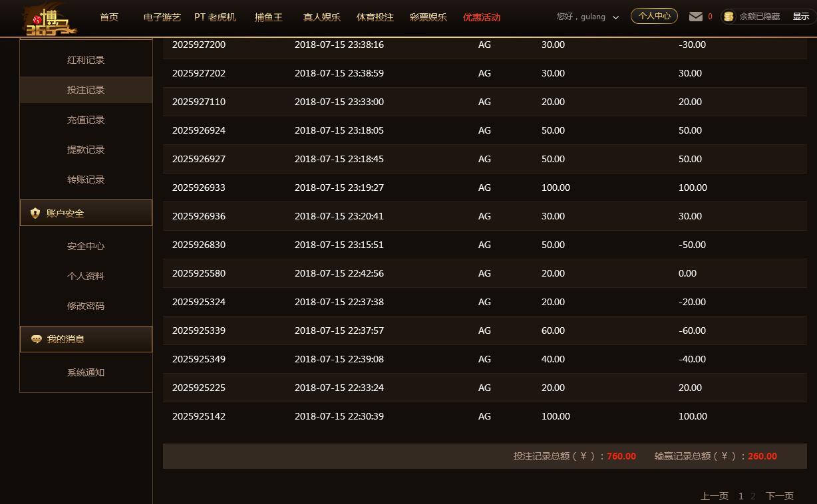Go to the next page via 下一页
The image size is (817, 504).
click(x=779, y=495)
